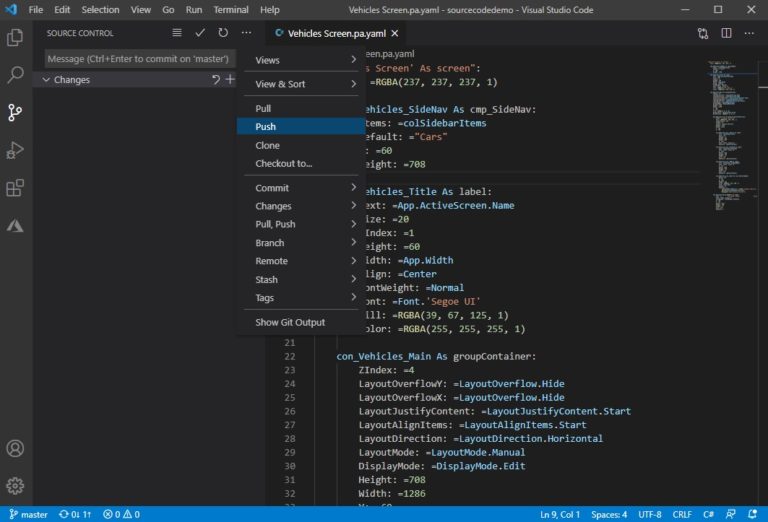768x522 pixels.
Task: Click the master branch in status bar
Action: pos(28,514)
